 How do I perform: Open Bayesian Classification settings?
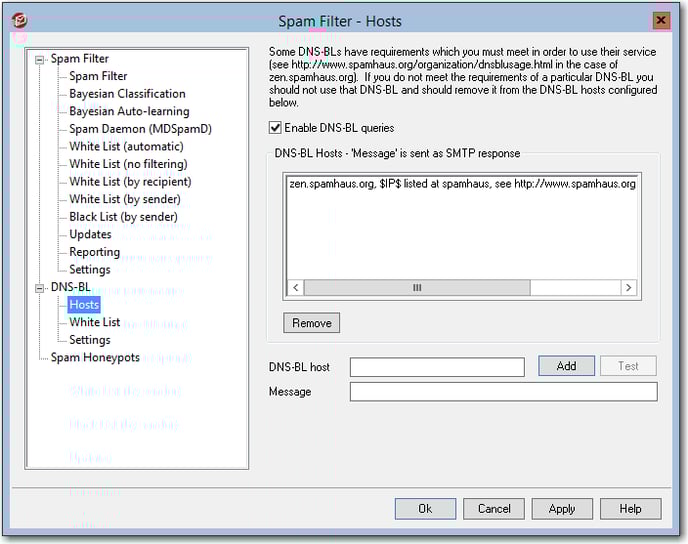127,94
